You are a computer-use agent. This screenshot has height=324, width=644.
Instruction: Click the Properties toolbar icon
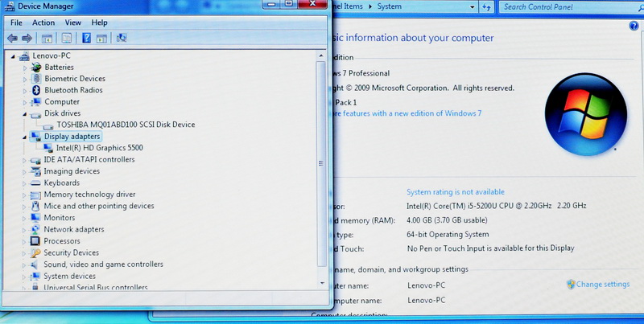coord(66,38)
